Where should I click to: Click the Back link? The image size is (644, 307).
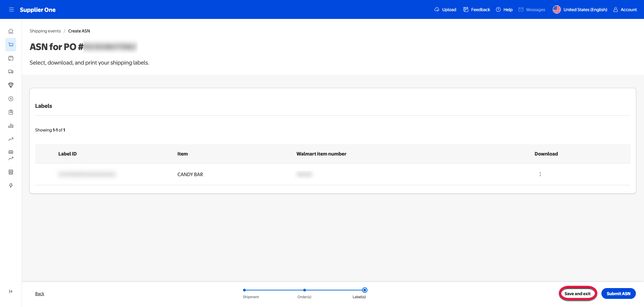click(40, 293)
